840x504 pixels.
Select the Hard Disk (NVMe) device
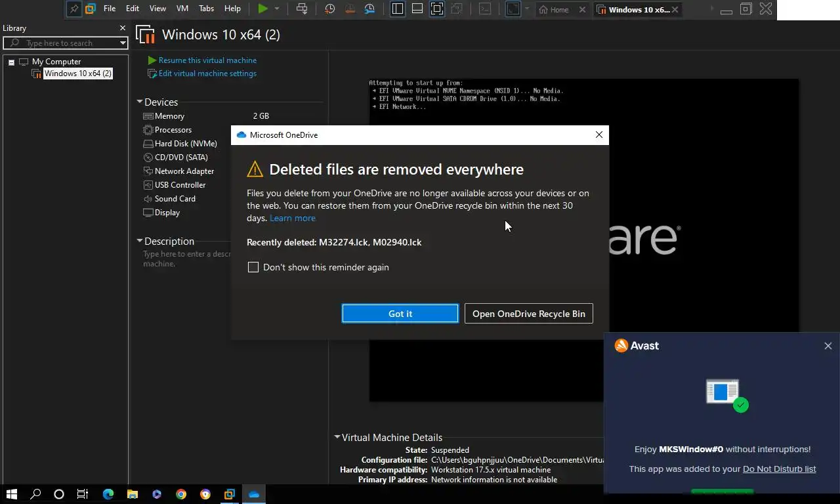186,144
